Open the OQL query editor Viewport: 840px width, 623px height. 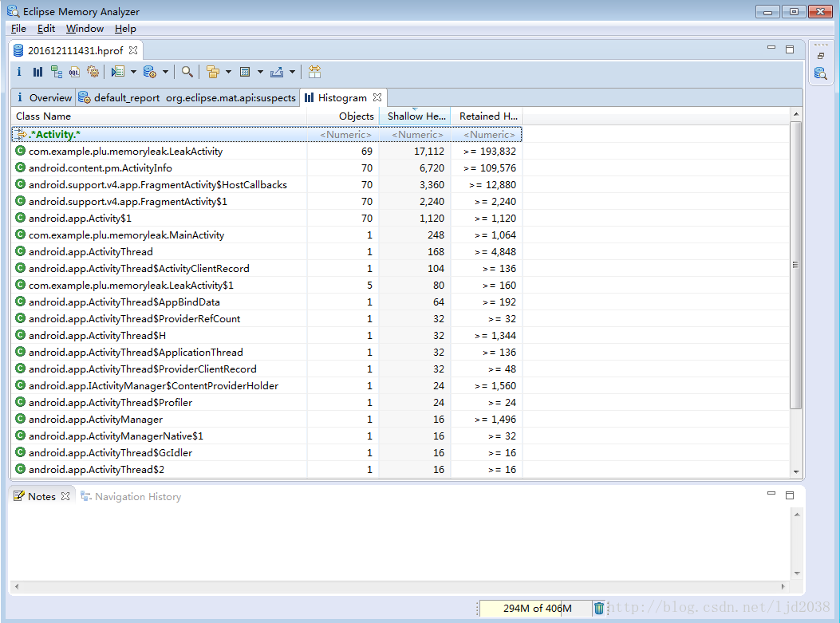(x=74, y=72)
